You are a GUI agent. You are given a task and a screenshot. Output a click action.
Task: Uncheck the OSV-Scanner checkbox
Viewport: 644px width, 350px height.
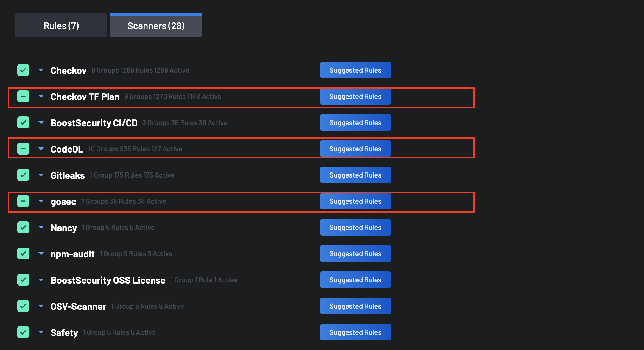[x=23, y=306]
